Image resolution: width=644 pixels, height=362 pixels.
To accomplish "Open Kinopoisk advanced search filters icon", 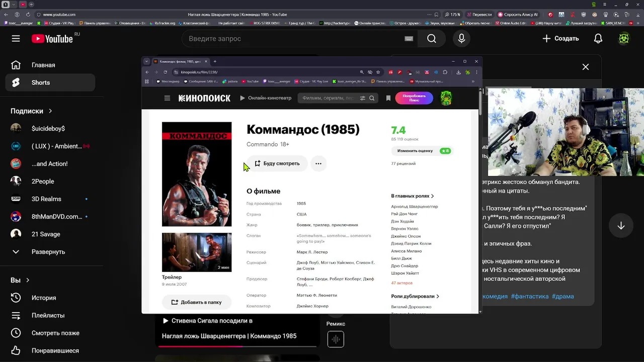I will [x=362, y=98].
